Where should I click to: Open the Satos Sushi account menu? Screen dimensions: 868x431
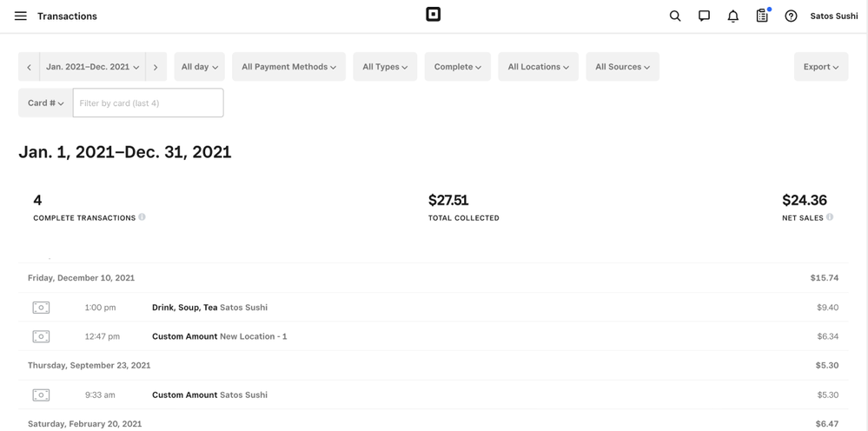833,17
